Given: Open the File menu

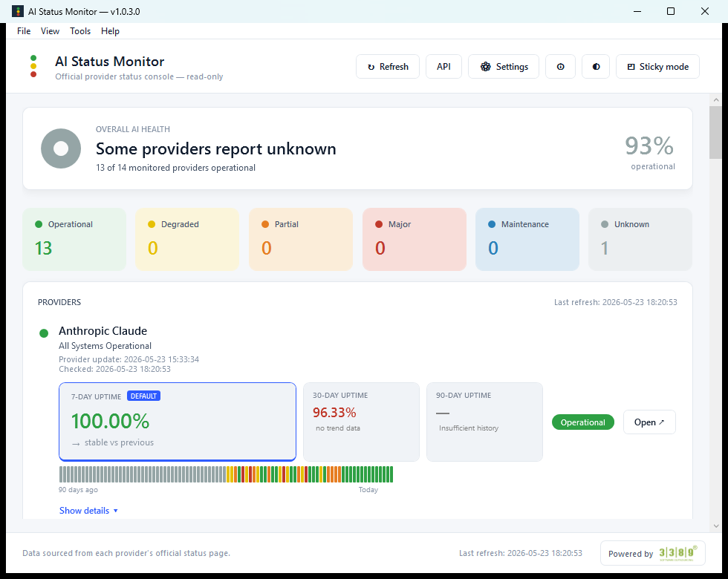Looking at the screenshot, I should point(24,31).
